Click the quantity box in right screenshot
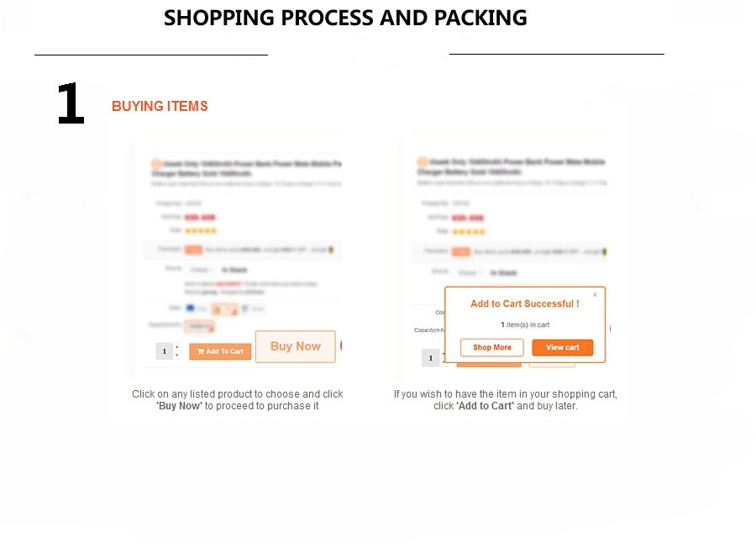Image resolution: width=756 pixels, height=543 pixels. (431, 358)
